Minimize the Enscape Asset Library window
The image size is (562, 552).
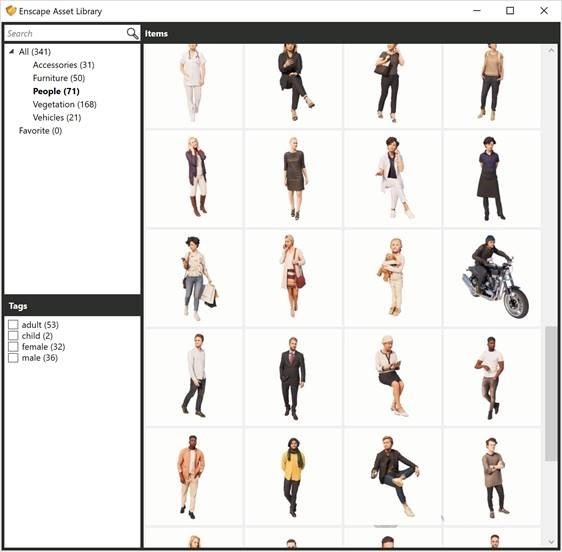pos(477,11)
